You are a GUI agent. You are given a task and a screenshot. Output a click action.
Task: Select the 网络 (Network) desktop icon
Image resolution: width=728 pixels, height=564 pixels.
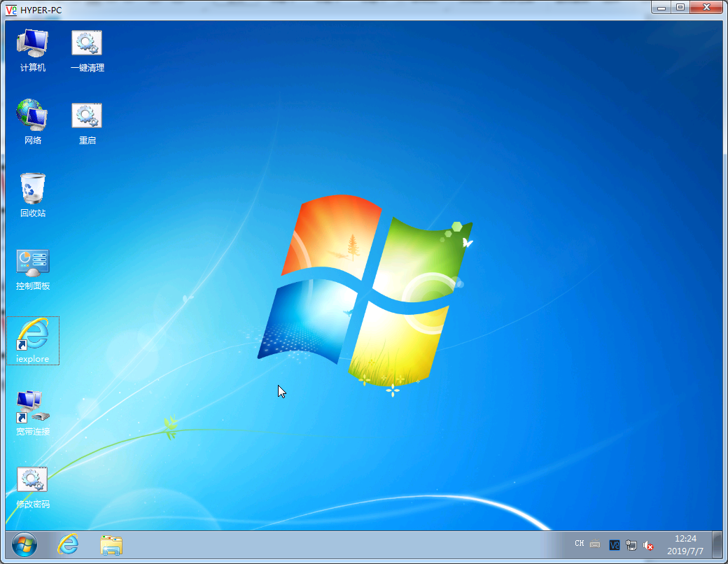pos(32,122)
